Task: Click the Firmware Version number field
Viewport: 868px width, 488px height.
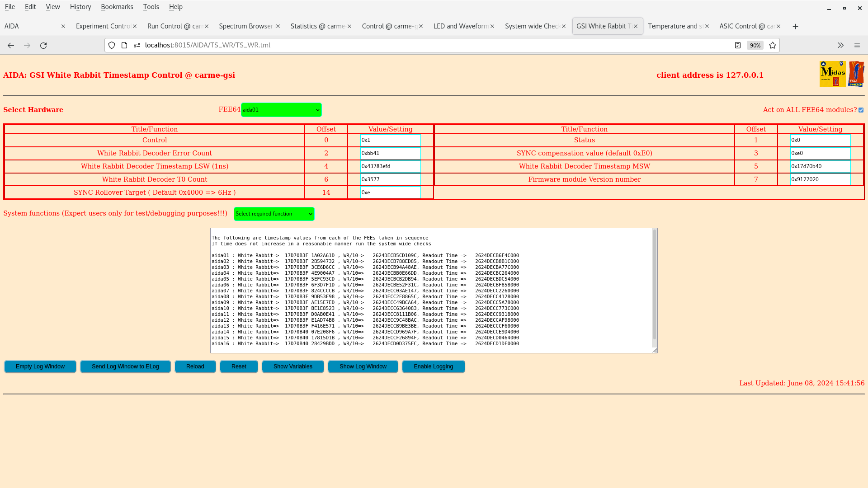Action: (x=820, y=179)
